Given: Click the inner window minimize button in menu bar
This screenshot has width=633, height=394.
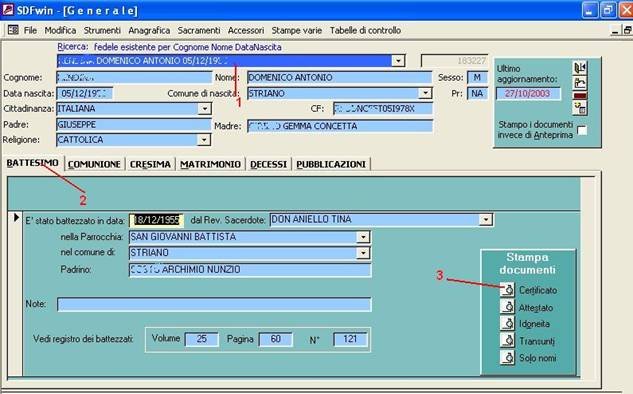Looking at the screenshot, I should [615, 30].
